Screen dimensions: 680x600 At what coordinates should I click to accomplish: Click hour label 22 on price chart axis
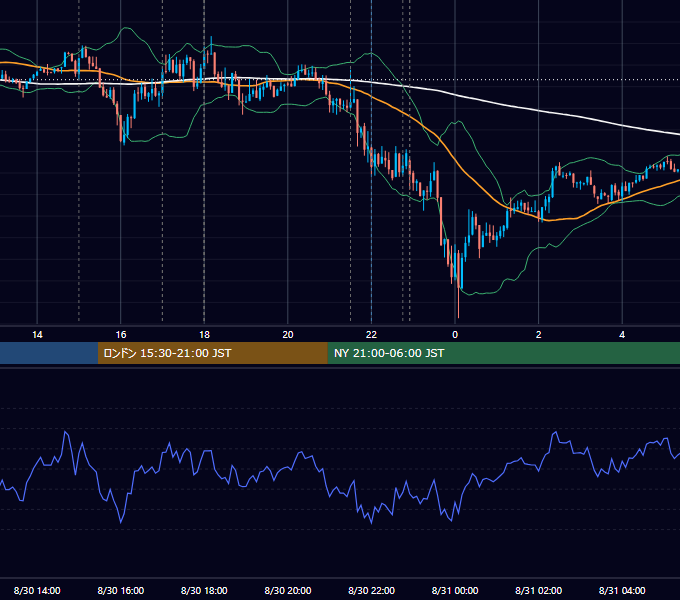click(x=372, y=335)
